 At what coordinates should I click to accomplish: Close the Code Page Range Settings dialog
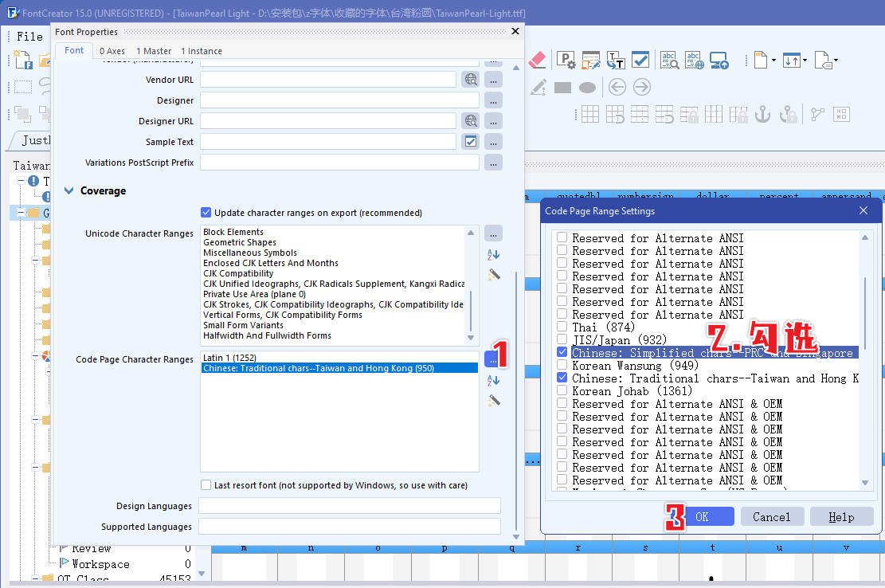(863, 210)
